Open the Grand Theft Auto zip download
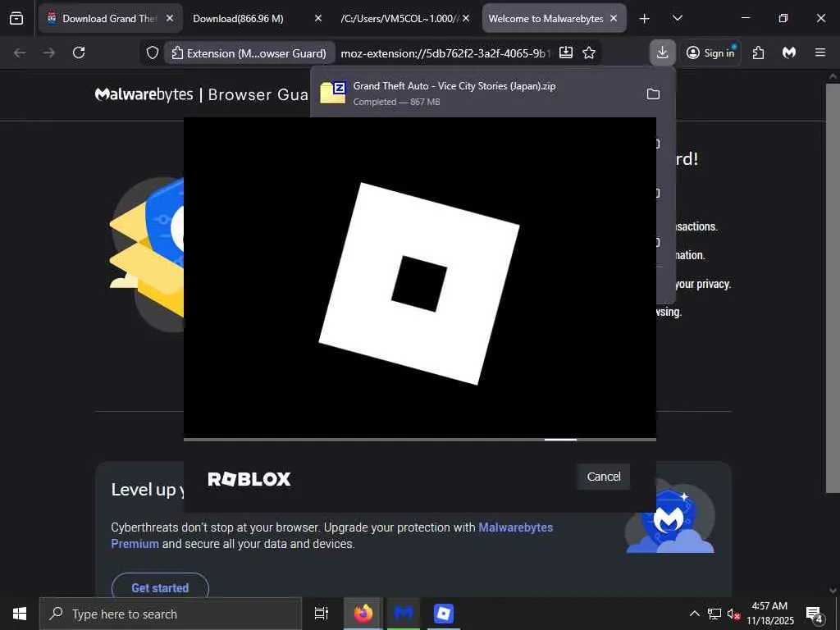 (477, 94)
